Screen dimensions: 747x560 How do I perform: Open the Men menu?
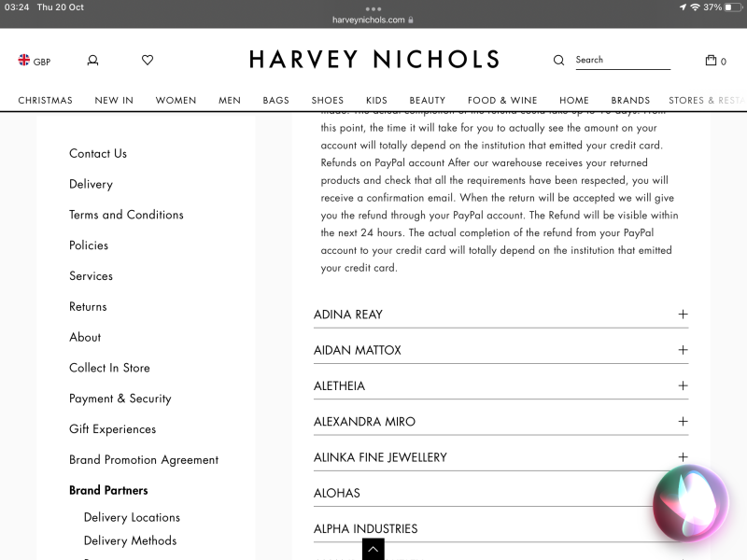[230, 100]
